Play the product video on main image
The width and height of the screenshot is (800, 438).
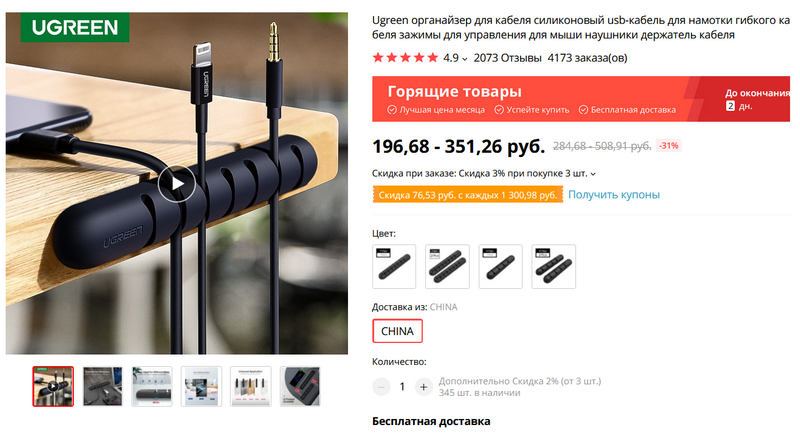[x=177, y=184]
